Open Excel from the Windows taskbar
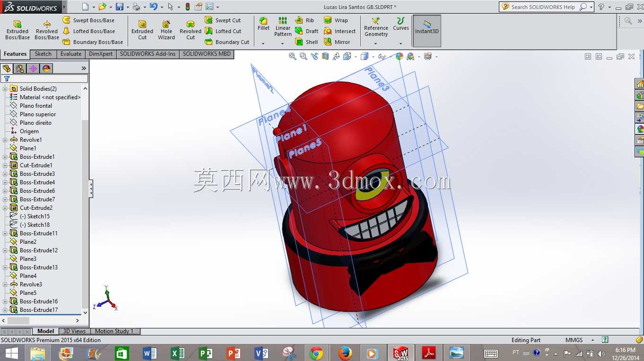This screenshot has width=644, height=361. tap(177, 353)
